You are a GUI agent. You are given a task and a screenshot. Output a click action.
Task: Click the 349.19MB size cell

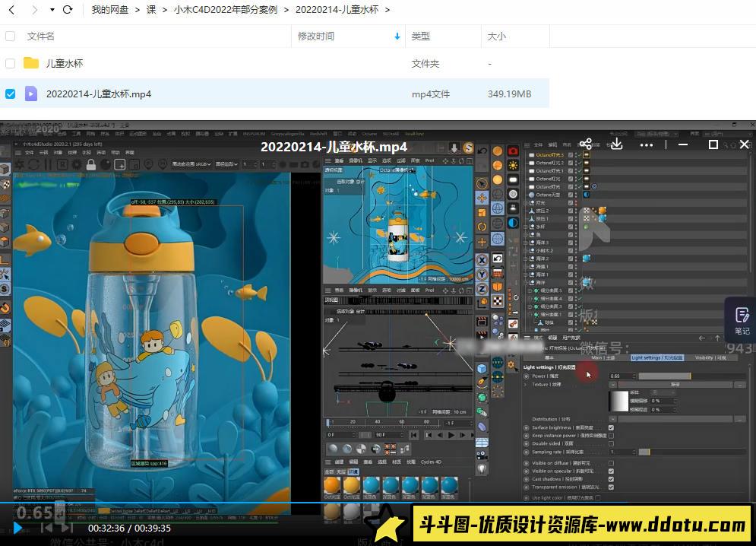tap(509, 94)
